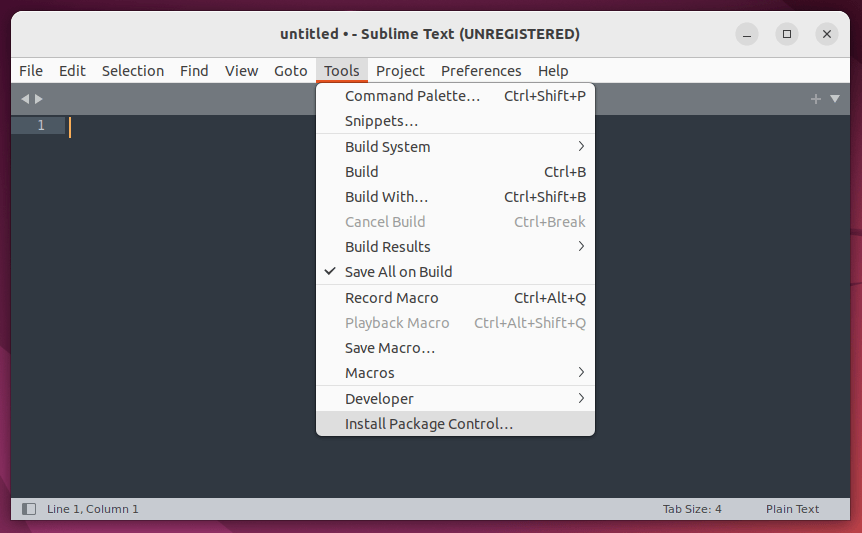Image resolution: width=862 pixels, height=533 pixels.
Task: Go to next tab with right arrow
Action: [39, 99]
